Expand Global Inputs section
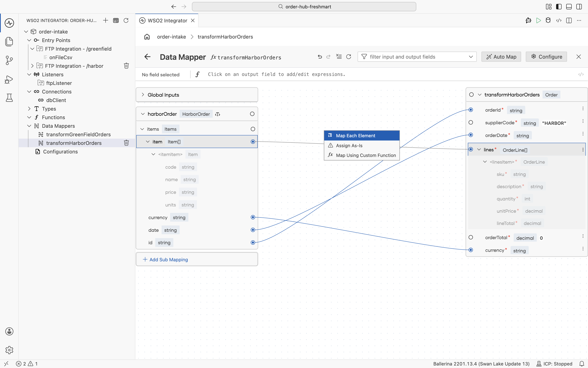588x368 pixels. (143, 95)
